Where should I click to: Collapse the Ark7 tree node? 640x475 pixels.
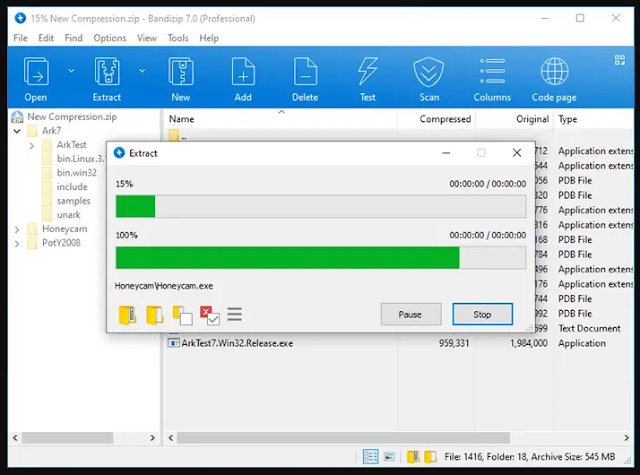[17, 131]
